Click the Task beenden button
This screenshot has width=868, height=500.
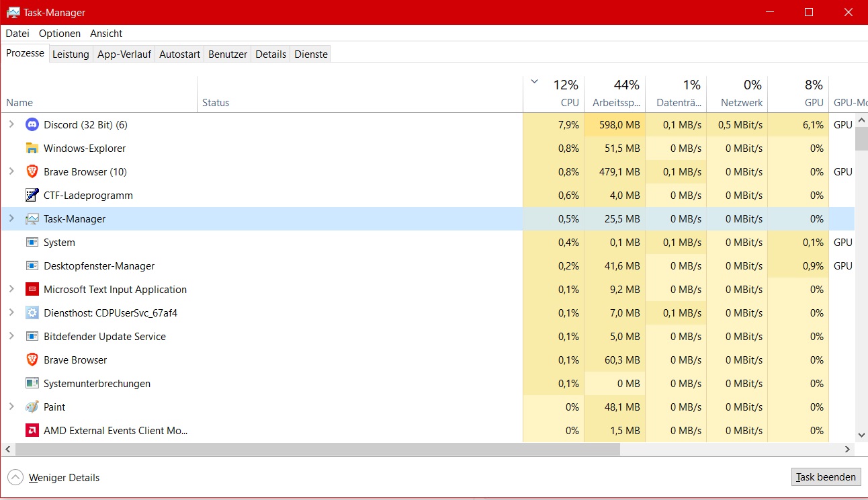tap(826, 476)
